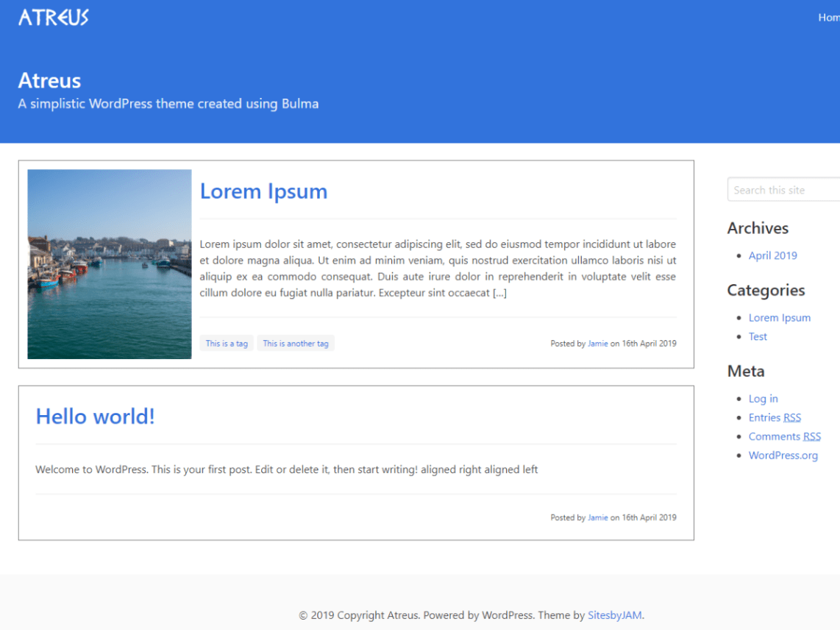Open author Jamie's profile from Lorem Ipsum post
Viewport: 840px width, 630px height.
[x=597, y=343]
